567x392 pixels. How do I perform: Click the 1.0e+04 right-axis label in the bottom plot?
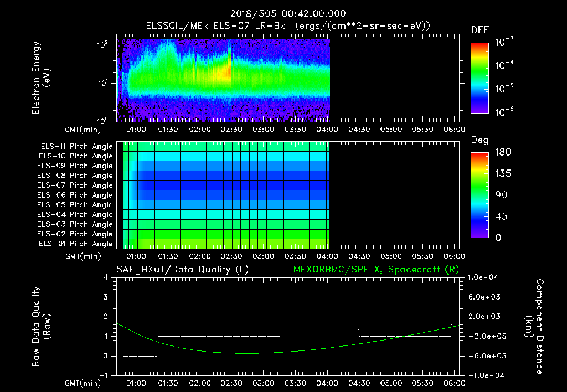pyautogui.click(x=483, y=277)
